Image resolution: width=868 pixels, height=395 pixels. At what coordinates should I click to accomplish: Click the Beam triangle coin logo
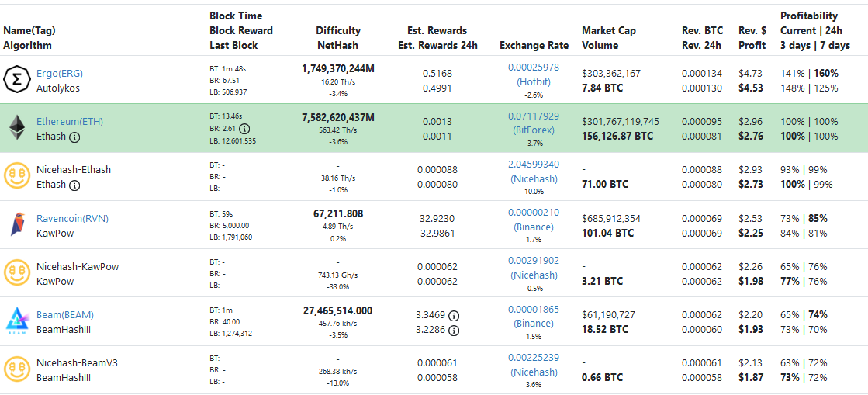tap(16, 321)
